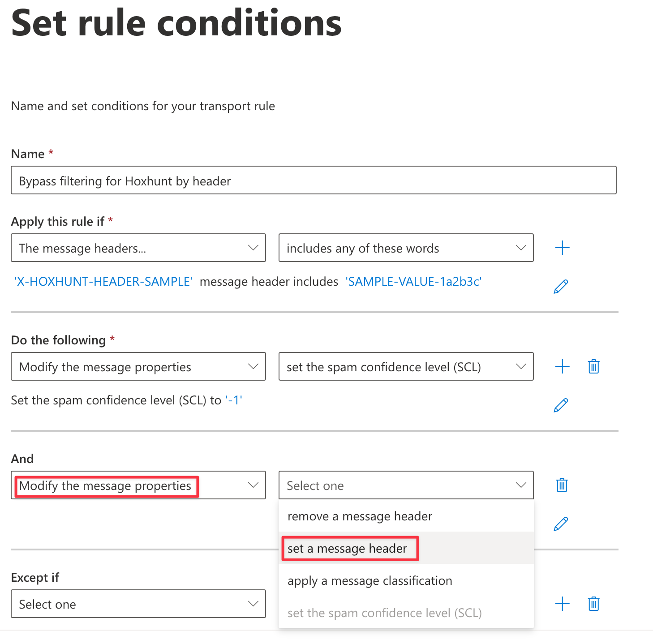Image resolution: width=653 pixels, height=644 pixels.
Task: Choose 'remove a message header' option
Action: (x=406, y=516)
